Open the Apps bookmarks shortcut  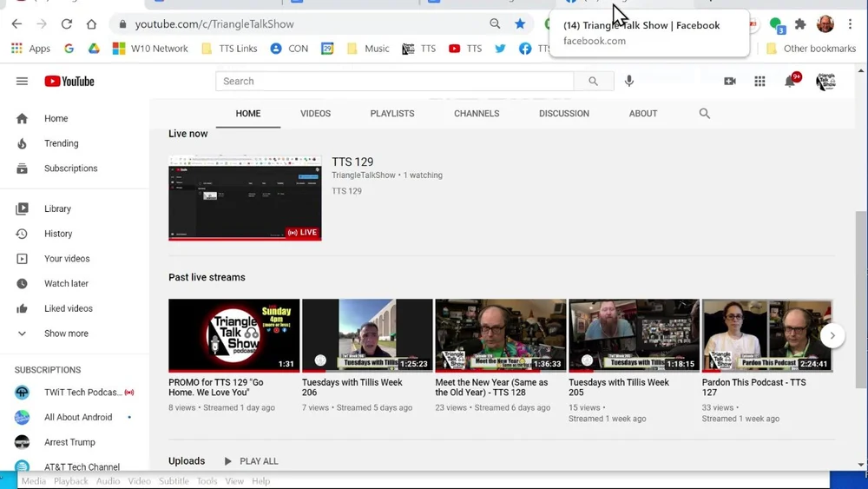31,49
